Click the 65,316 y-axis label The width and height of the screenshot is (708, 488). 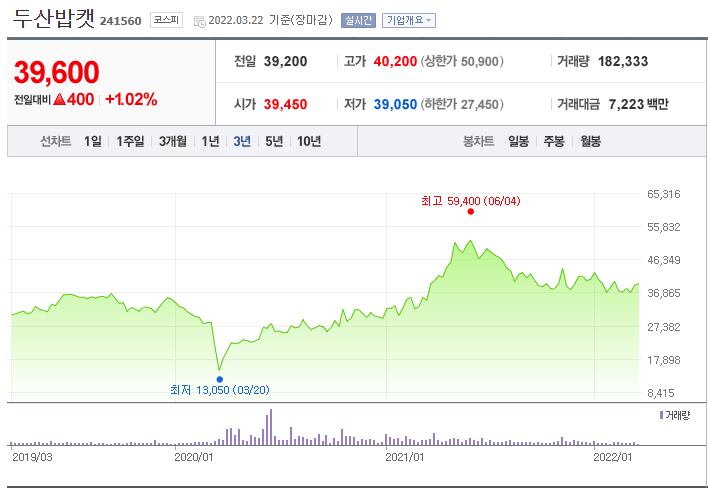point(663,194)
